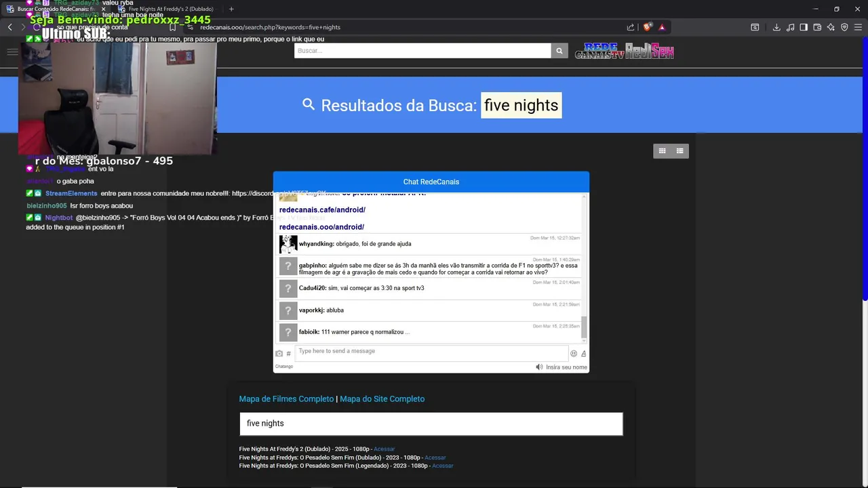Switch to list view layout
The image size is (868, 488).
tap(679, 150)
